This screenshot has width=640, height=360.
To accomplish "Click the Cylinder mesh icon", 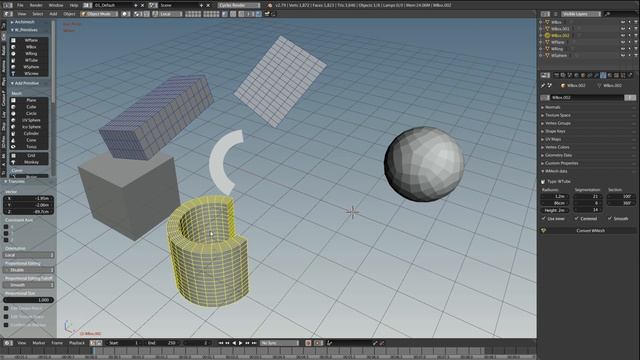I will (13, 133).
